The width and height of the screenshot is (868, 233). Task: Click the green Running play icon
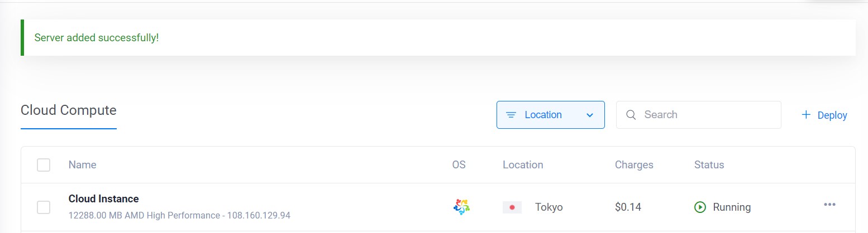(x=700, y=207)
